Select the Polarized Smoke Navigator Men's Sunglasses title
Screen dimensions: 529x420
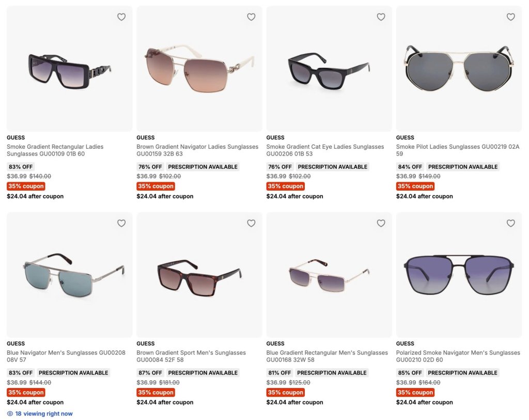point(458,356)
